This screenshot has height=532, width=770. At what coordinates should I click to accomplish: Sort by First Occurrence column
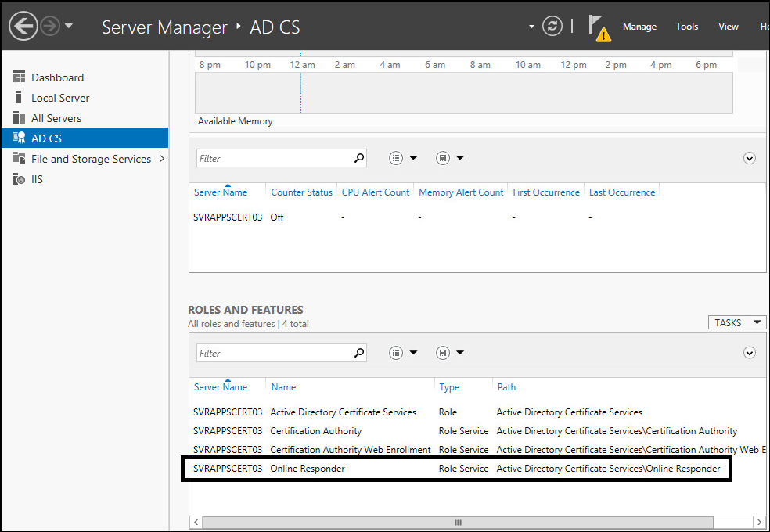[x=546, y=192]
